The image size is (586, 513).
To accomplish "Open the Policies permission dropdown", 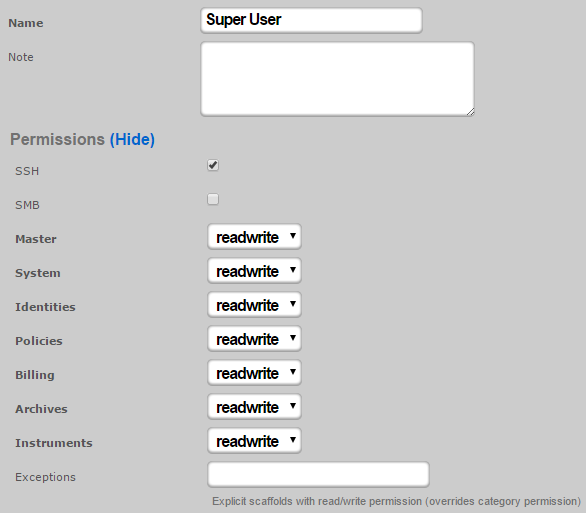I will (x=254, y=339).
